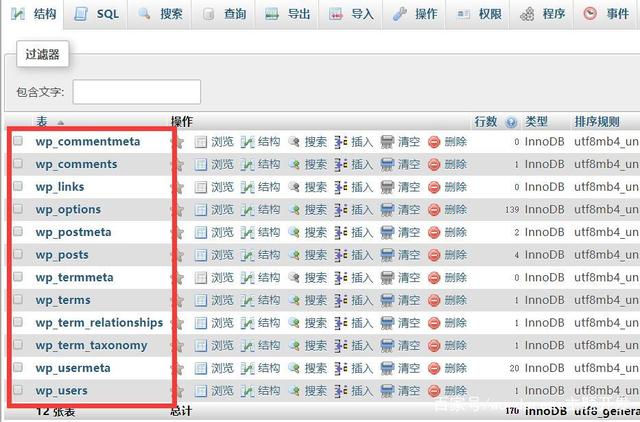Click 搜索 icon in wp_term_taxonomy row
Screen dimensions: 640x422
294,346
